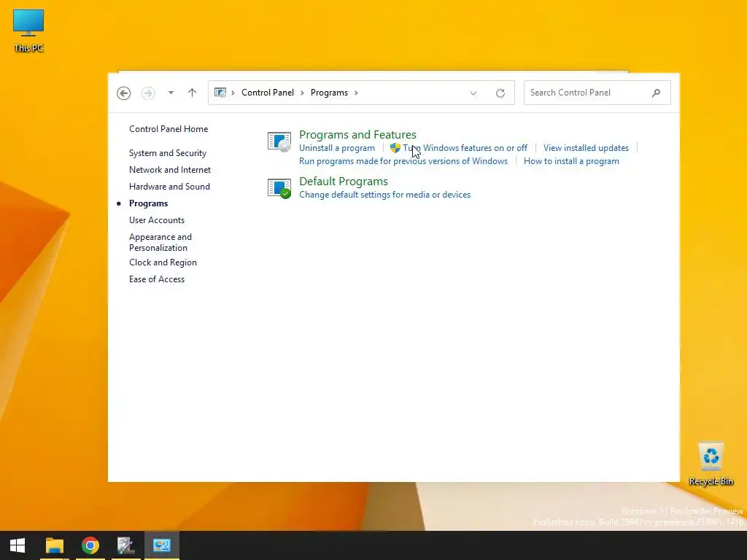Open Clock and Region category

[163, 262]
